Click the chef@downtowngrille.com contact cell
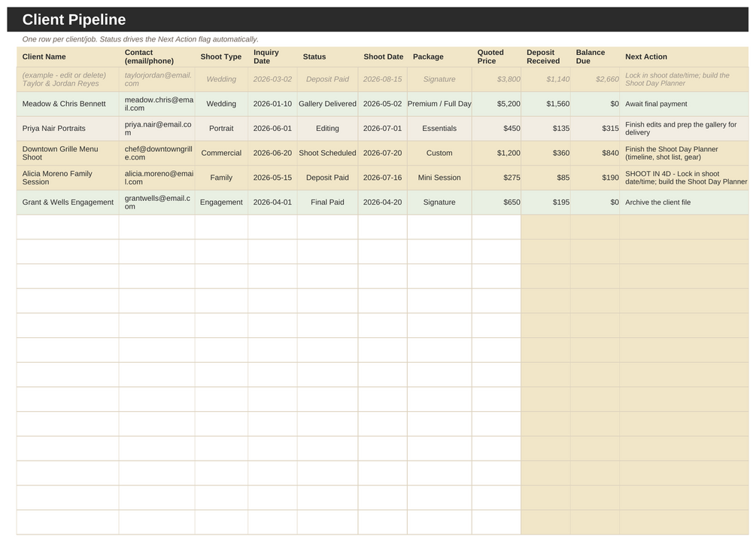This screenshot has width=756, height=542. coord(156,153)
